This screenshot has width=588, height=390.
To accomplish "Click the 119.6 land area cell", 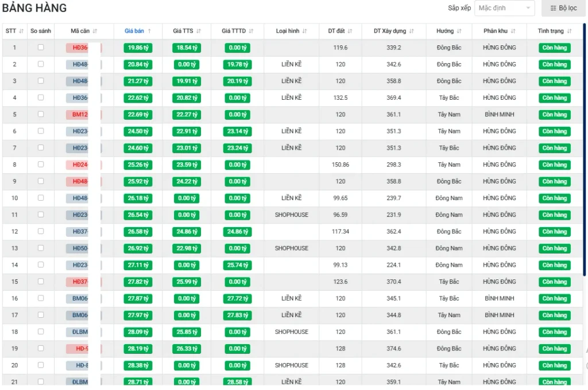I will click(x=341, y=48).
